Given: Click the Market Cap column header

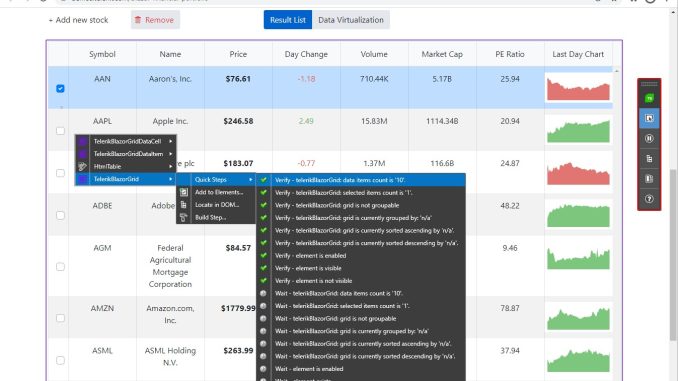Looking at the screenshot, I should point(442,54).
